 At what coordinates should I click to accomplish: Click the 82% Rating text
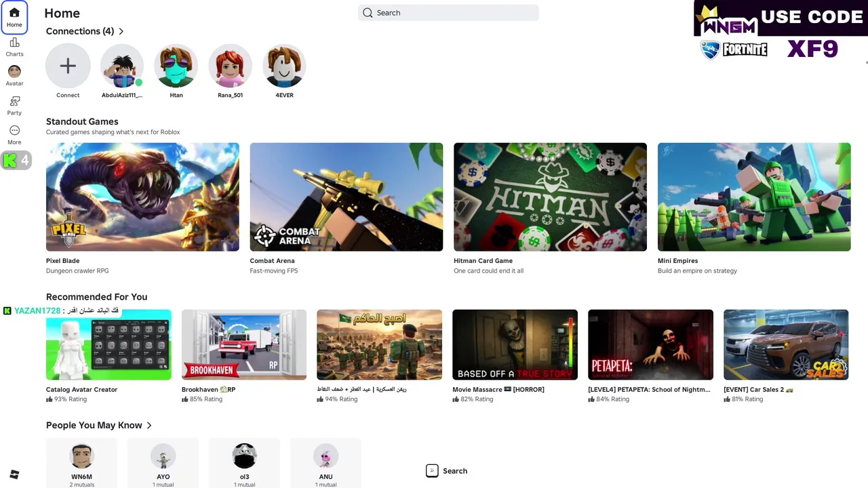[477, 400]
